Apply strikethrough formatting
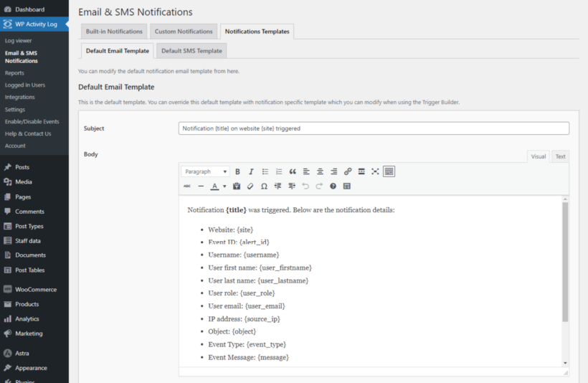 click(x=187, y=186)
